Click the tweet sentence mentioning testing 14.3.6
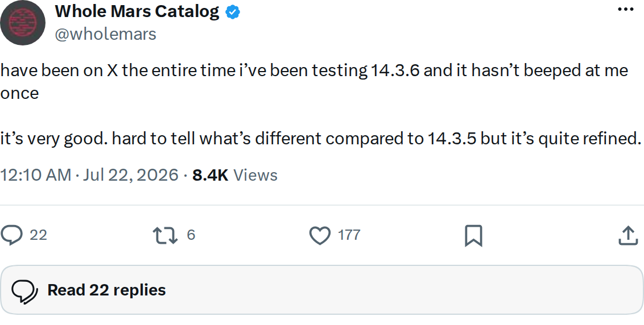 pyautogui.click(x=314, y=82)
